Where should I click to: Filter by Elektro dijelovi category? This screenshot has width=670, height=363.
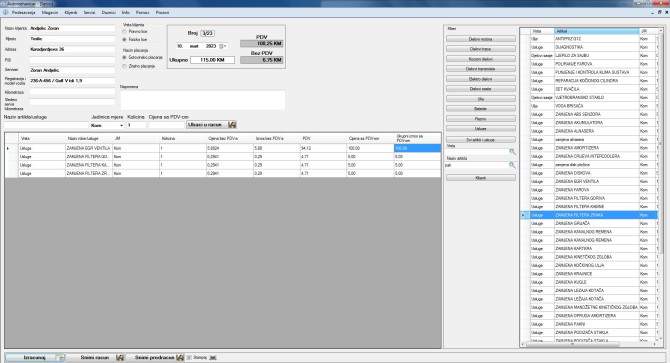point(481,79)
